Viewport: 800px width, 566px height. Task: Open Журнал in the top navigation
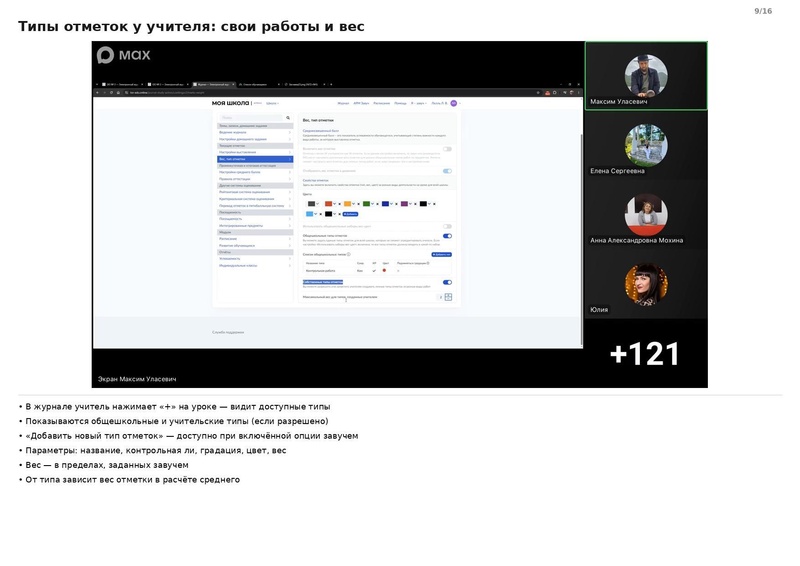343,103
